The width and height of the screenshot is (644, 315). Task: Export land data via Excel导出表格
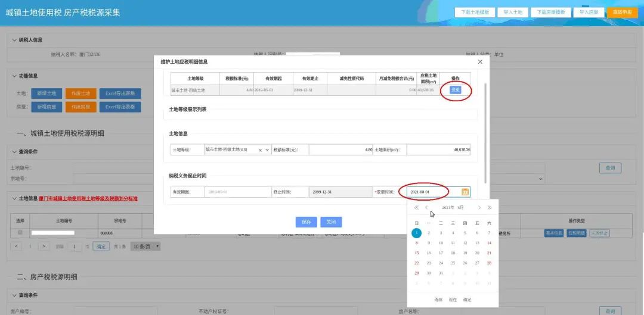coord(120,93)
